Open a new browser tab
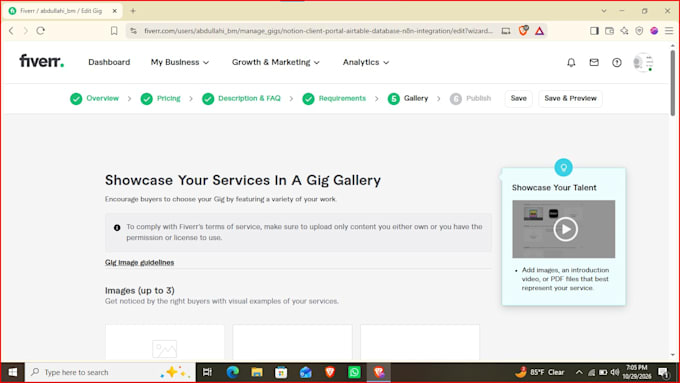This screenshot has height=383, width=680. tap(133, 11)
